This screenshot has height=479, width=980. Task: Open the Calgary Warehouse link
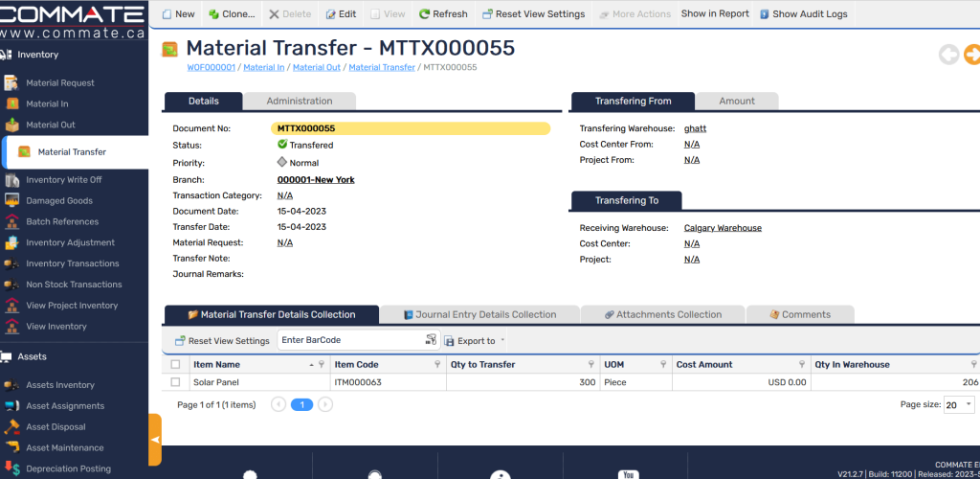tap(723, 228)
